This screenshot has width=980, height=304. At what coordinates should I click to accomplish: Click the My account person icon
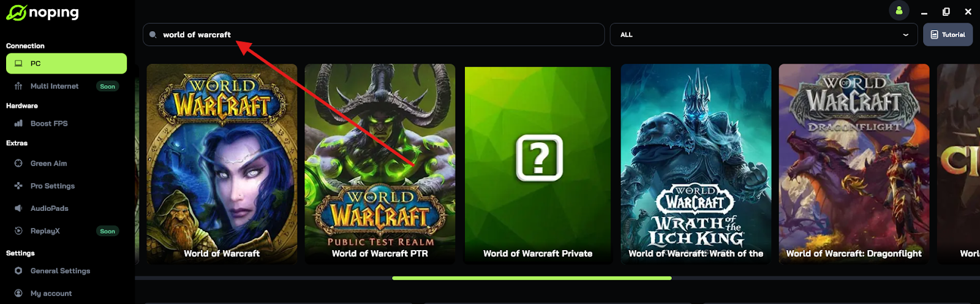coord(18,294)
